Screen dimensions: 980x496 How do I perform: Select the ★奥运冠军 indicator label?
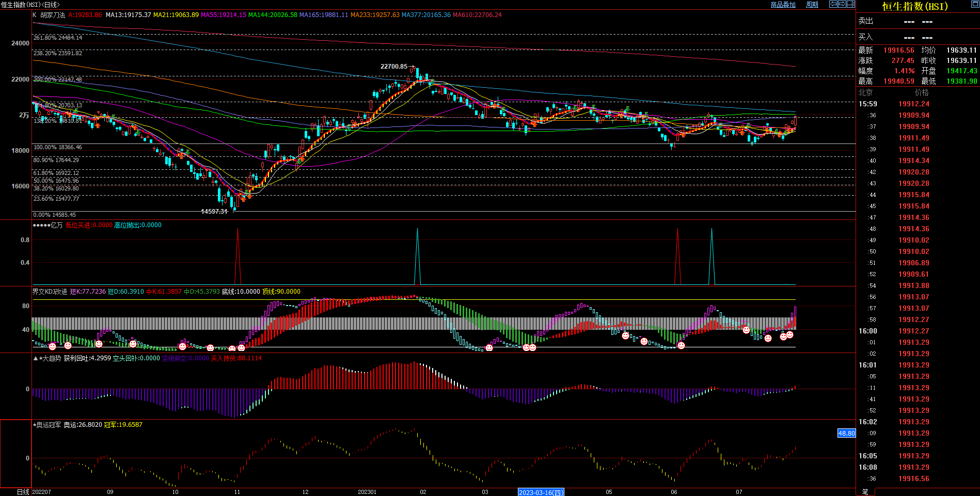[x=49, y=425]
